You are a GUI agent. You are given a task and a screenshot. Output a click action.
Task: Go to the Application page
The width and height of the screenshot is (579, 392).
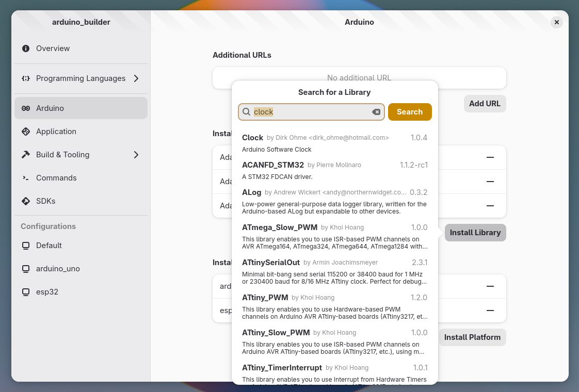pyautogui.click(x=81, y=132)
